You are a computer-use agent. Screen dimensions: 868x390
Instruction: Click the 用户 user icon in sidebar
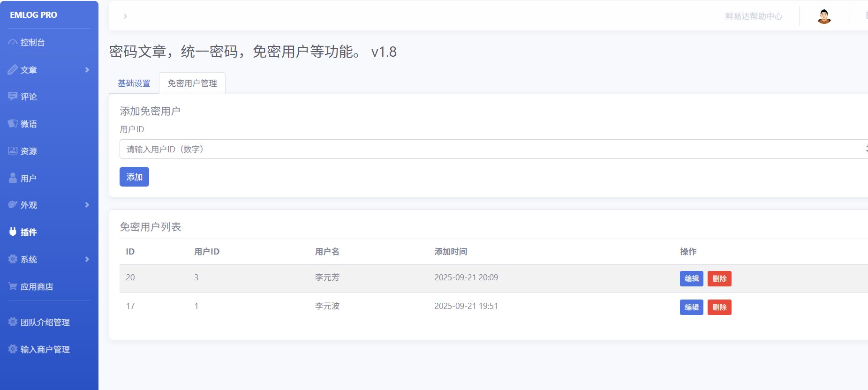[13, 178]
